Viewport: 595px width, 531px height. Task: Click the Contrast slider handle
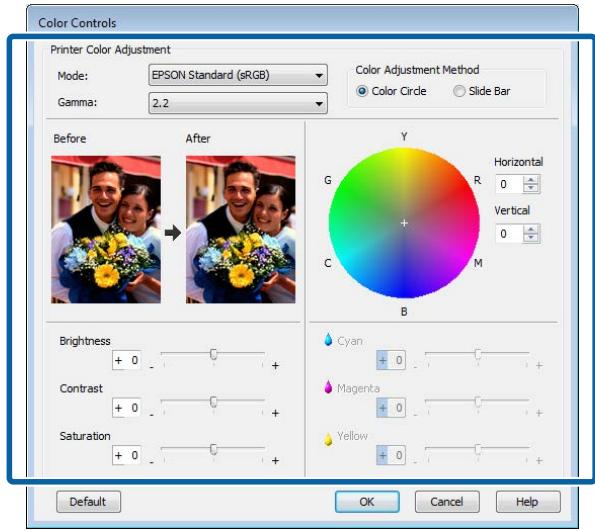coord(214,402)
